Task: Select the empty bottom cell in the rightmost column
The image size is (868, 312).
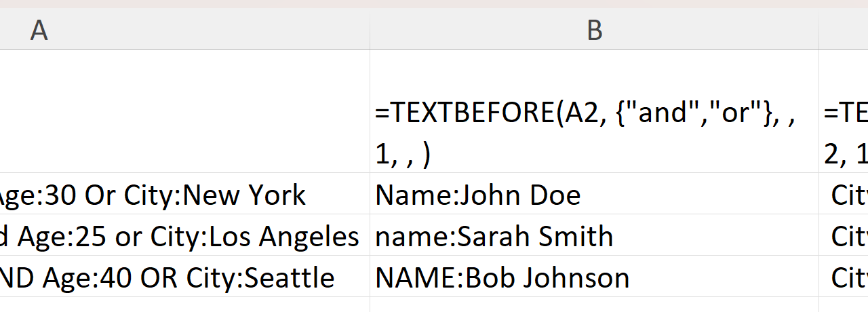Action: tap(844, 305)
